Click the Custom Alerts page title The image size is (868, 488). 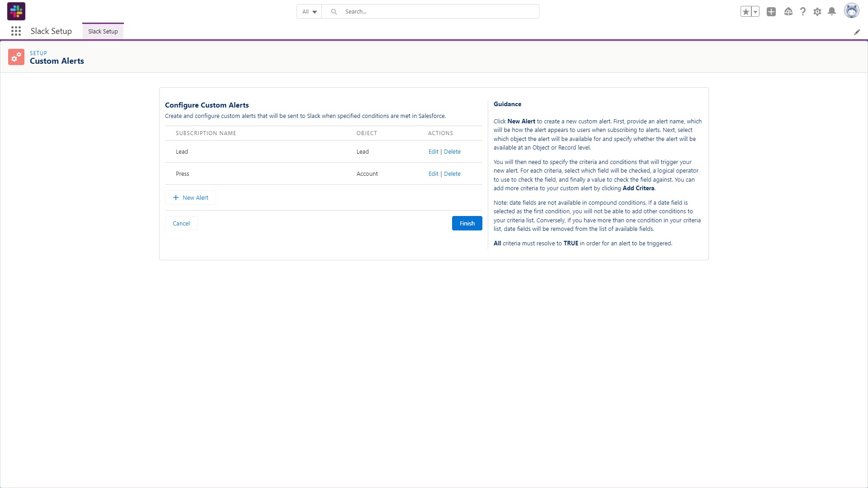tap(57, 61)
